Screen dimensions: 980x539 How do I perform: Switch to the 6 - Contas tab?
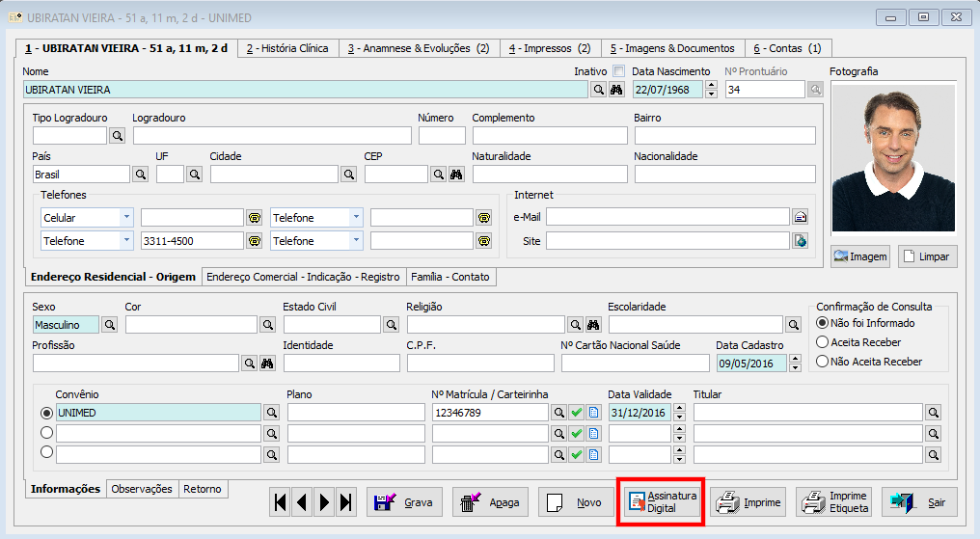787,48
